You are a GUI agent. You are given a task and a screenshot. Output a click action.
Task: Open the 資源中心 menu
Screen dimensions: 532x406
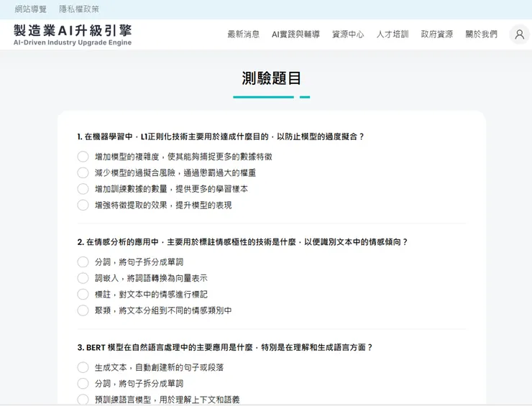[x=348, y=34]
